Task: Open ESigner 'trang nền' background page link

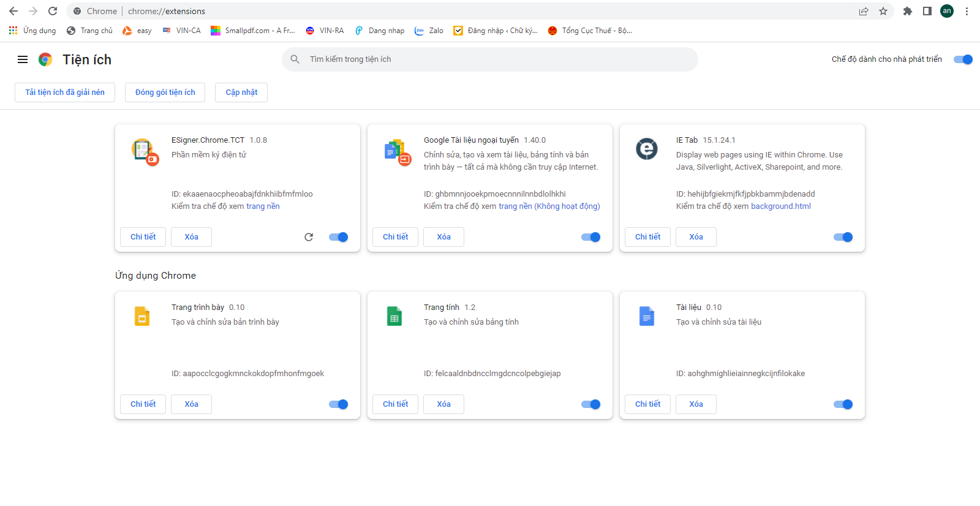Action: 263,206
